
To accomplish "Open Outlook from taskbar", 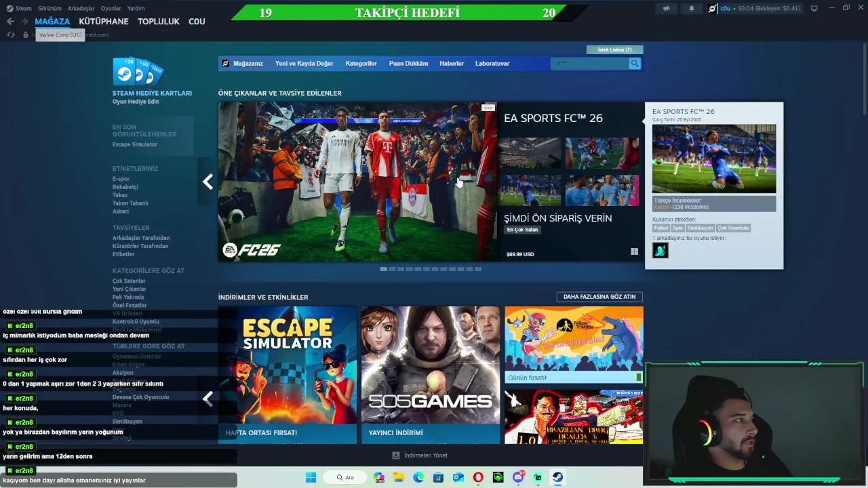I will (458, 477).
